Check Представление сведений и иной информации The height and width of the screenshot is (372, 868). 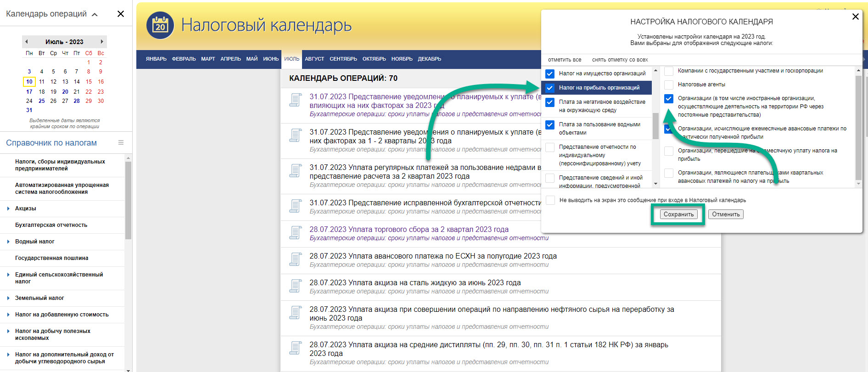pos(550,178)
